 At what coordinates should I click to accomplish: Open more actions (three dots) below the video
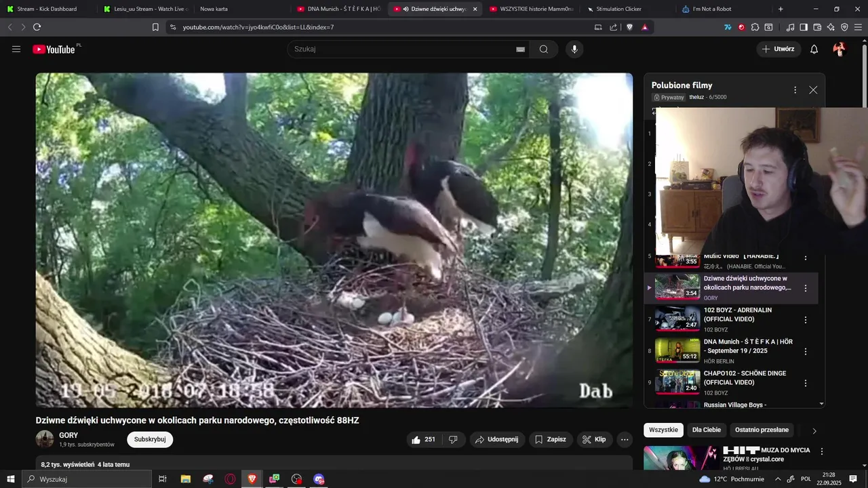coord(625,439)
